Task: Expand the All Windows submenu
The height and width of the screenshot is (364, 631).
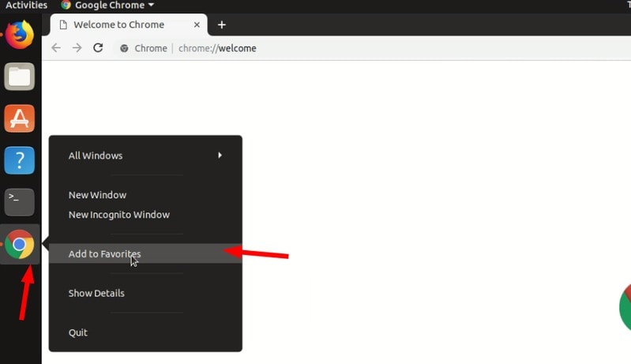Action: coord(145,156)
